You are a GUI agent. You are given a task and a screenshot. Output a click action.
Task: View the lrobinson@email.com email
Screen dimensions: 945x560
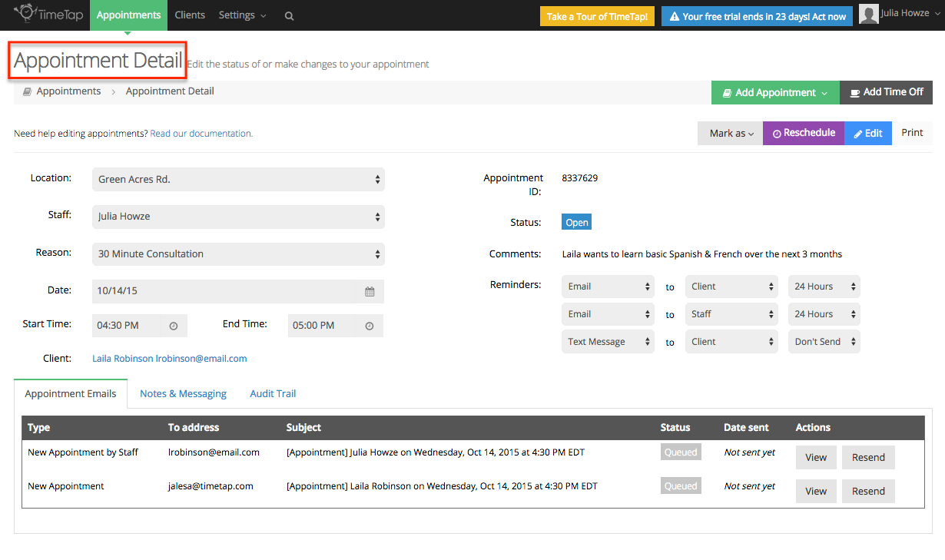coord(816,457)
